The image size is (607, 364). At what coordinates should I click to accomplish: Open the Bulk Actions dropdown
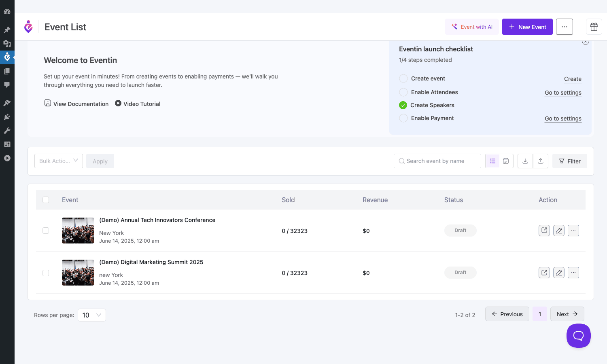point(59,161)
